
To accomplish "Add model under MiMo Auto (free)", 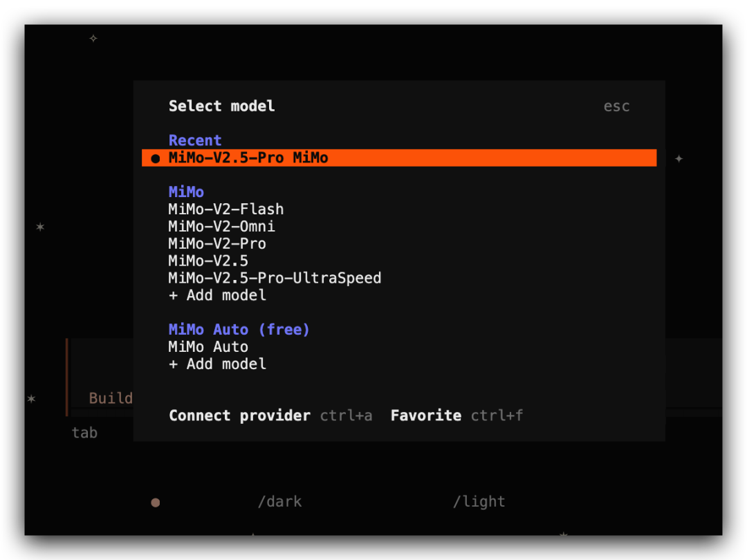I will pyautogui.click(x=217, y=364).
